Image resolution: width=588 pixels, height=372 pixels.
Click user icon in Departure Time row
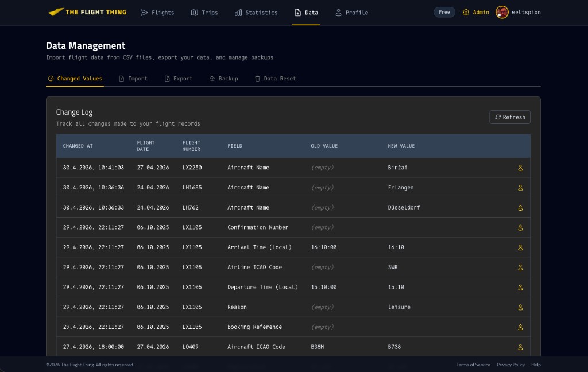[520, 287]
